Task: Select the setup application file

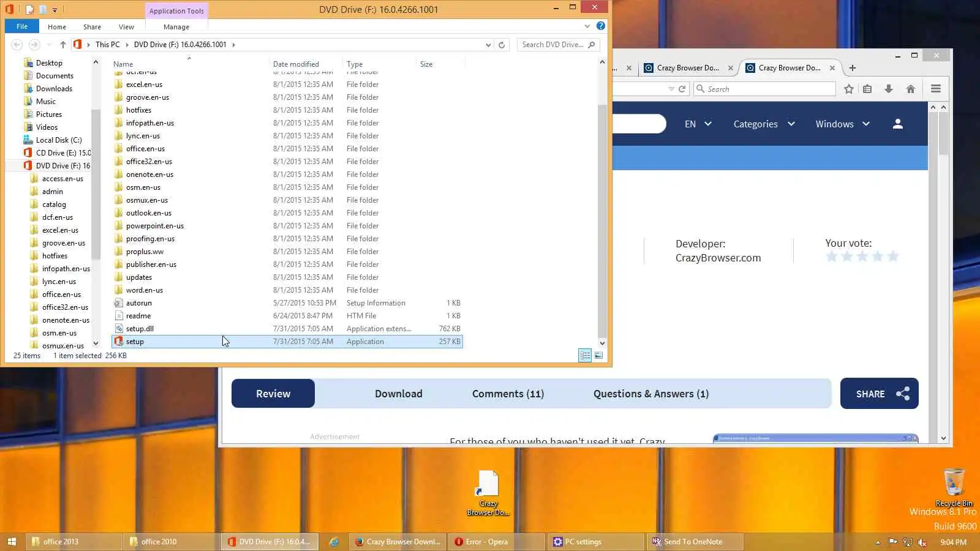Action: tap(287, 342)
